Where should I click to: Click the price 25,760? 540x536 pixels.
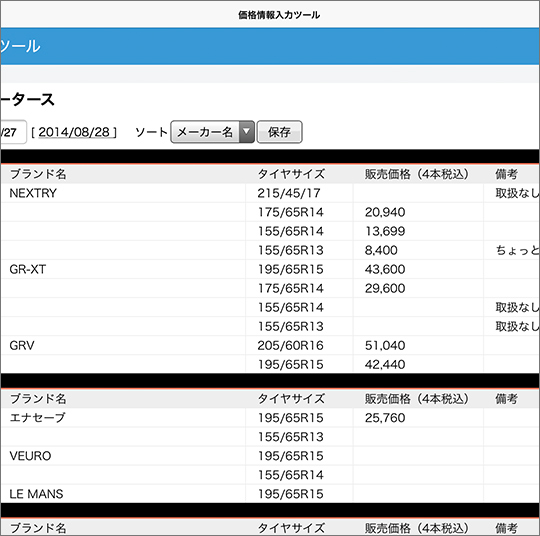[385, 418]
